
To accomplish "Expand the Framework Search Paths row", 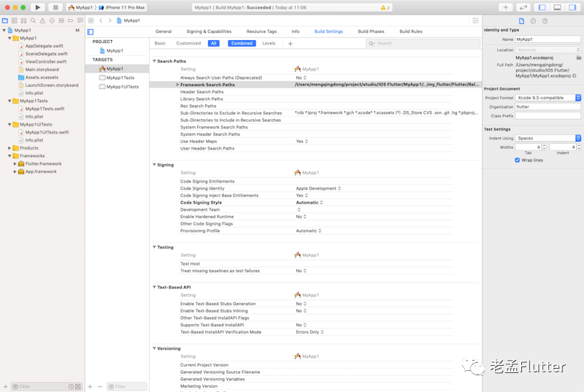I will click(177, 85).
